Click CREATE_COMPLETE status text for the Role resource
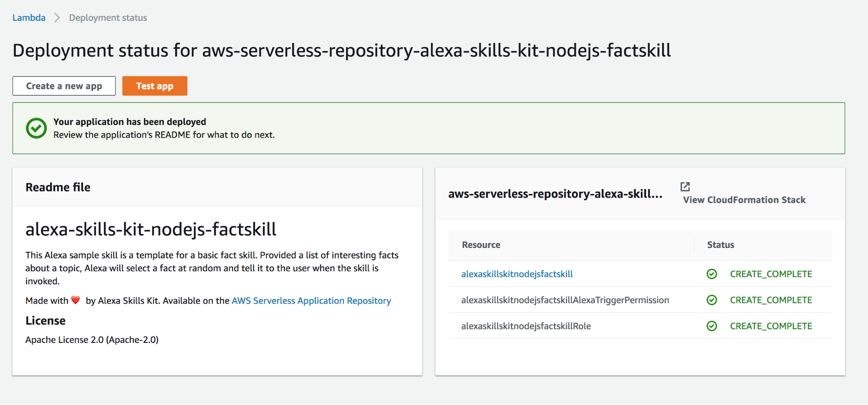Viewport: 868px width, 405px height. [x=771, y=326]
